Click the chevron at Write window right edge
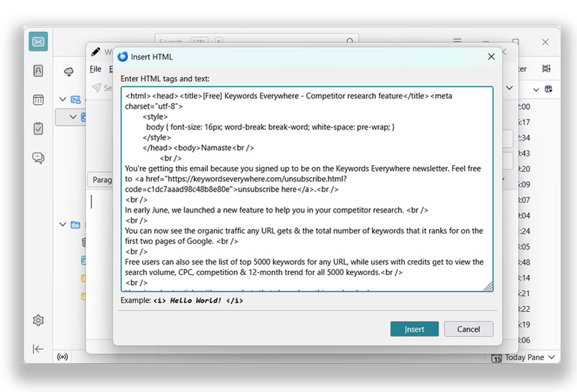577x392 pixels. [x=509, y=88]
